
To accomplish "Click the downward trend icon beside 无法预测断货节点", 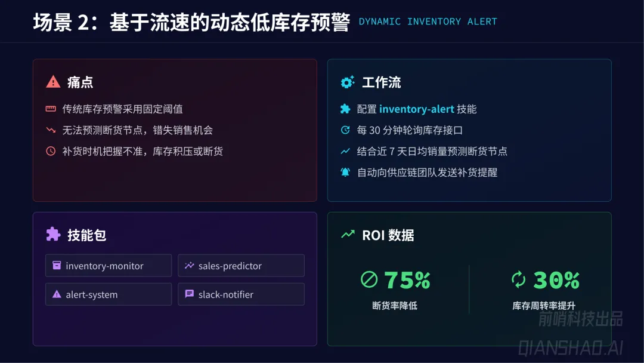I will click(x=51, y=130).
